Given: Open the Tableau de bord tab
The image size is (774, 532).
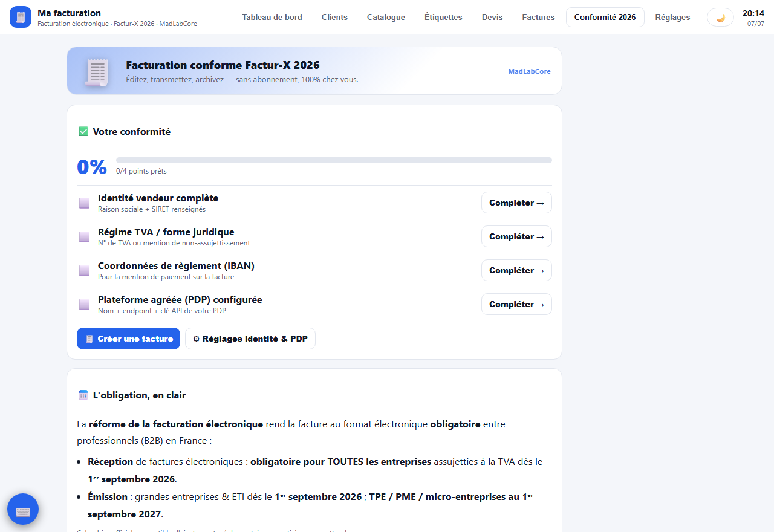Looking at the screenshot, I should pos(272,17).
